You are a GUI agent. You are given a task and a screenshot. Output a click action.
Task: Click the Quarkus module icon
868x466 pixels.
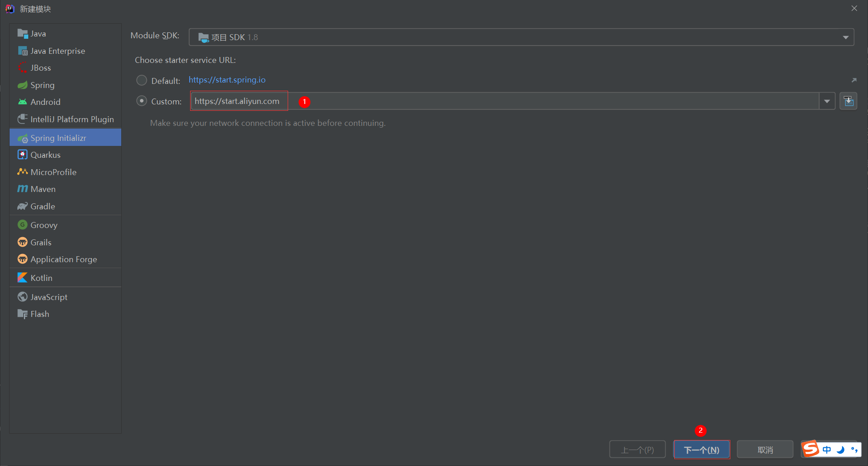[x=22, y=155]
